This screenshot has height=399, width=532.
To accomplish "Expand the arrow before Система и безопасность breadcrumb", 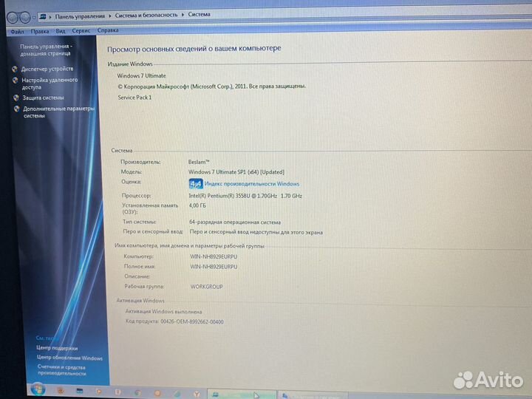I will coord(110,16).
